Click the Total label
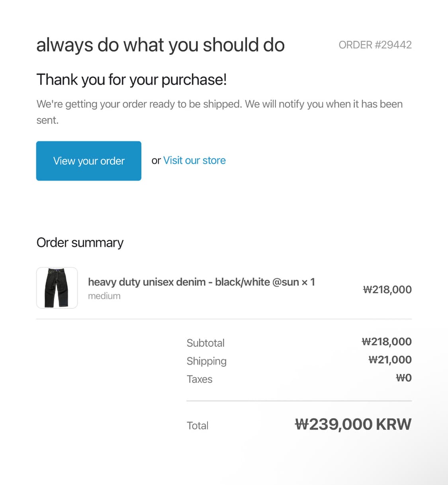The width and height of the screenshot is (448, 485). coord(198,426)
